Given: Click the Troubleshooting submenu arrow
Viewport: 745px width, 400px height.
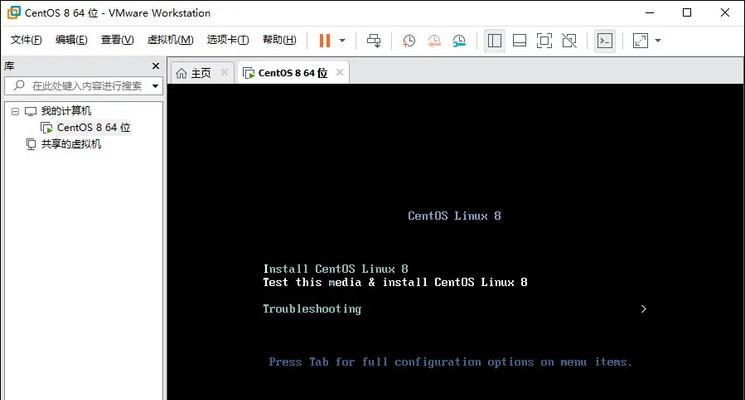Looking at the screenshot, I should (643, 309).
